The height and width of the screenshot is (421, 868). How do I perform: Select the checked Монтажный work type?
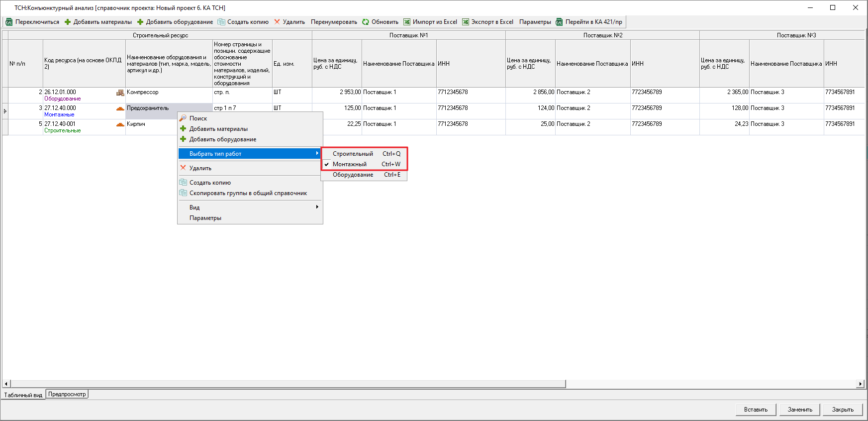click(x=350, y=164)
